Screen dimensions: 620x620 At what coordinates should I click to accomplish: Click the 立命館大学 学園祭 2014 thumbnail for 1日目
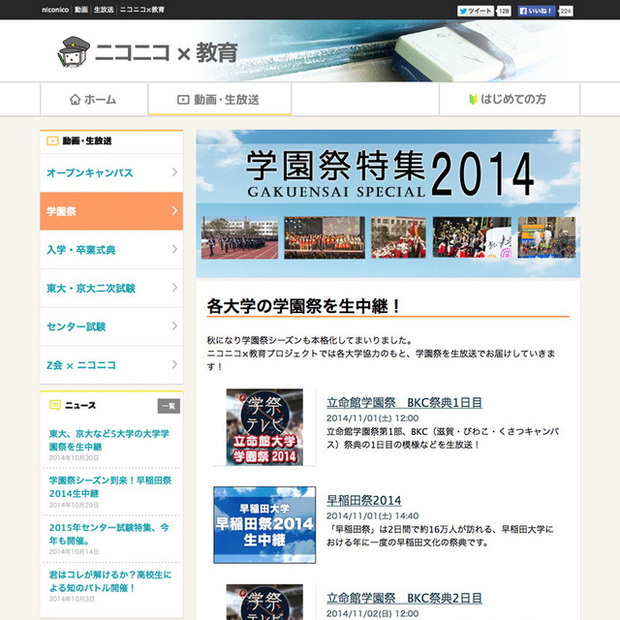point(265,427)
